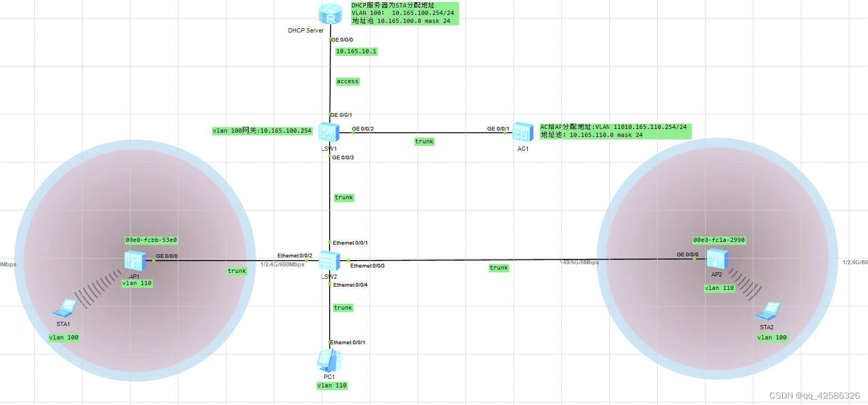The height and width of the screenshot is (405, 868).
Task: Click the vlan 100 label under STA1
Action: 64,338
